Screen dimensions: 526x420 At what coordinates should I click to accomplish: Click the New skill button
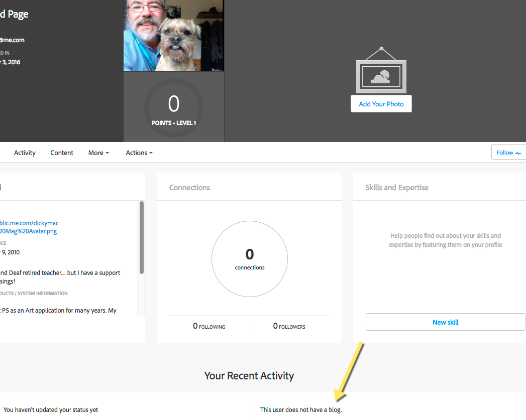445,322
